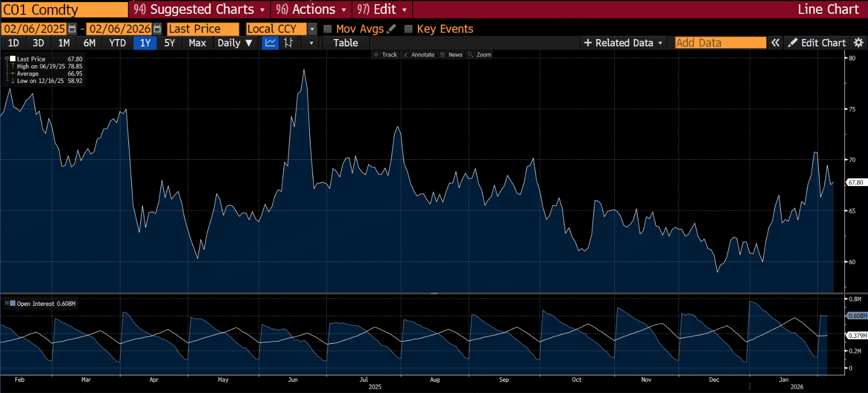Viewport: 868px width, 393px height.
Task: Click the 0.379M axis value label
Action: [x=857, y=336]
